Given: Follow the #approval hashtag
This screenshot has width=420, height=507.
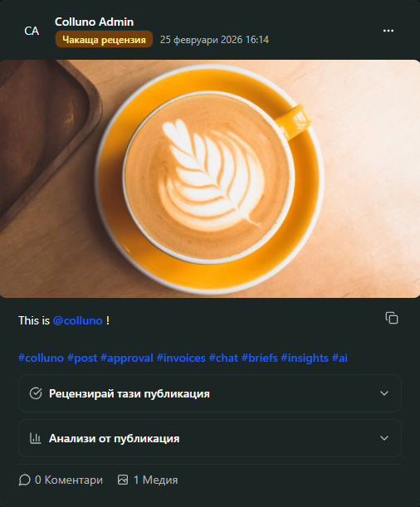Looking at the screenshot, I should [x=127, y=358].
